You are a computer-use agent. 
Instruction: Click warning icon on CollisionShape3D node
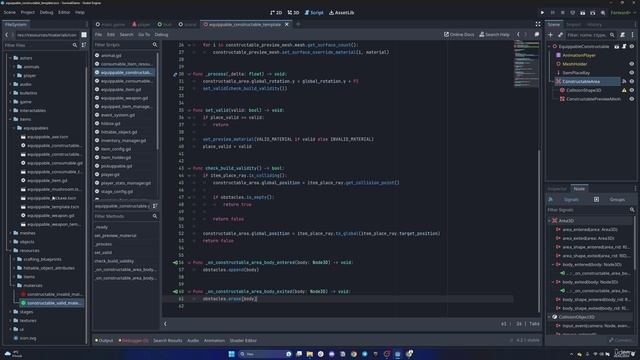[x=624, y=90]
